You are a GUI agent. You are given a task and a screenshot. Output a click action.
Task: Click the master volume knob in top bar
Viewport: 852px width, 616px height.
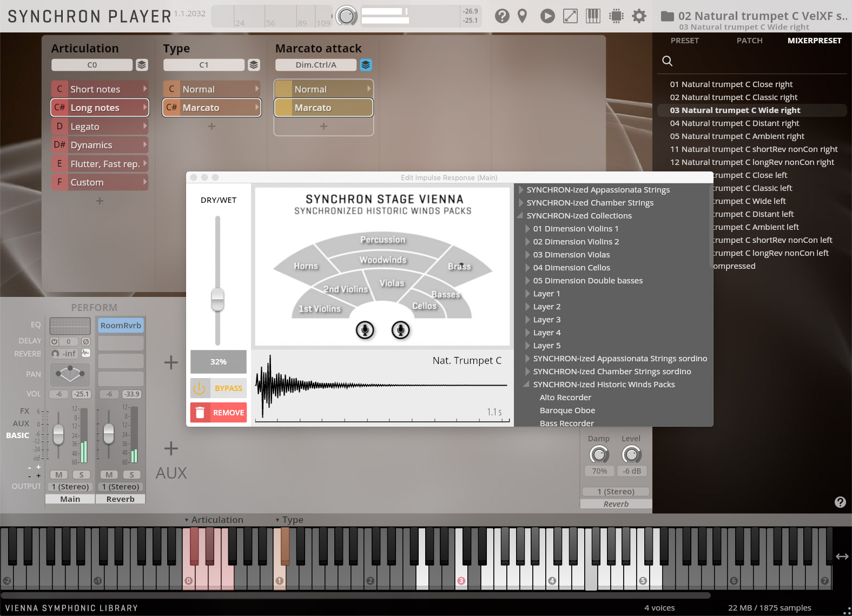click(x=346, y=16)
